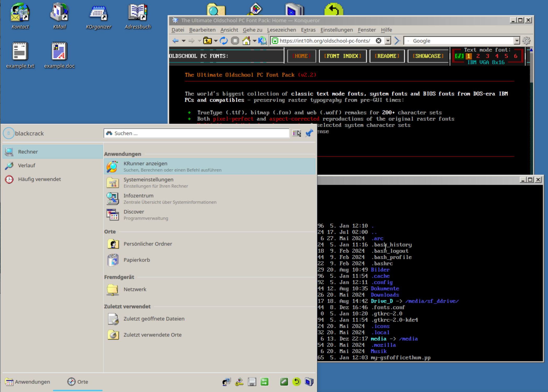548x392 pixels.
Task: Click the [HOME] link on the webpage
Action: (x=301, y=56)
